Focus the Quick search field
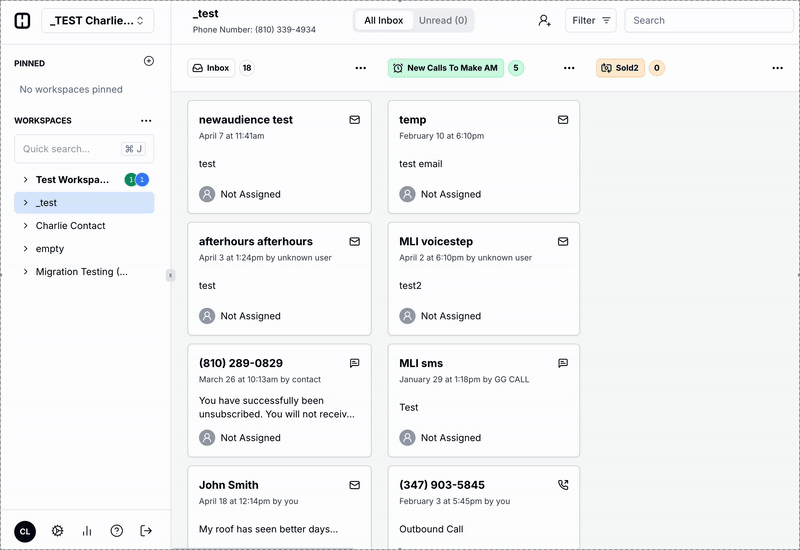The width and height of the screenshot is (800, 550). pos(84,149)
